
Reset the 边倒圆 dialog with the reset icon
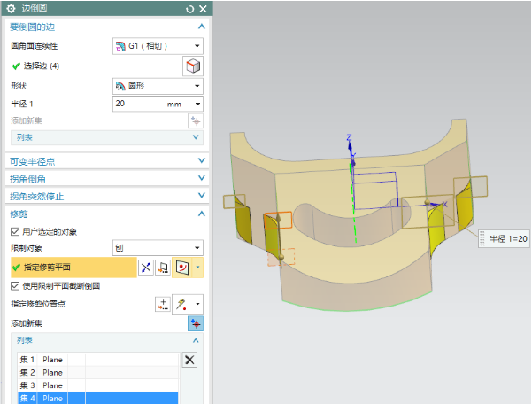point(189,9)
